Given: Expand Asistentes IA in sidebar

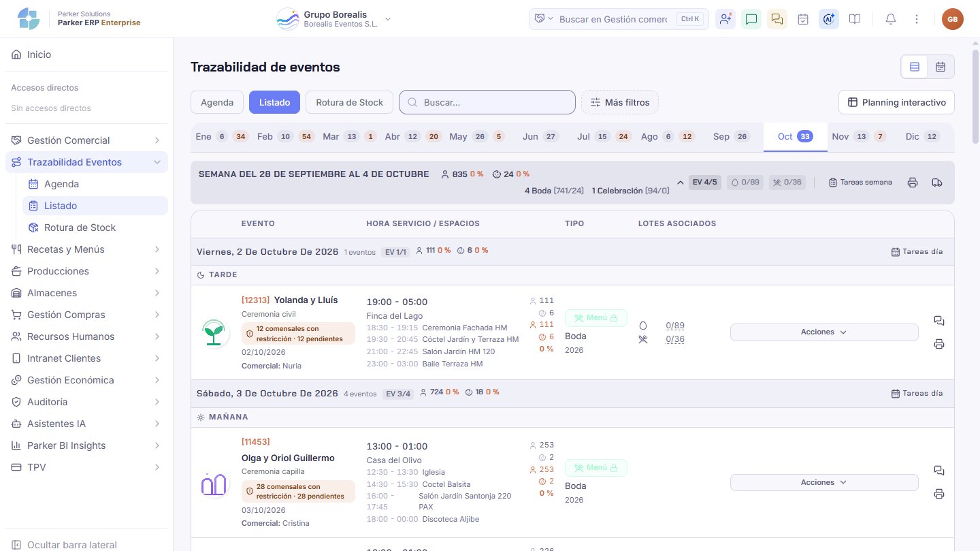Looking at the screenshot, I should [86, 424].
